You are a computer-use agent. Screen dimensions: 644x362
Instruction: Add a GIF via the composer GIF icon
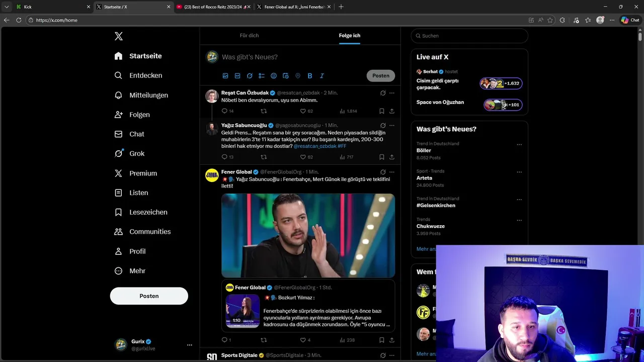click(237, 76)
